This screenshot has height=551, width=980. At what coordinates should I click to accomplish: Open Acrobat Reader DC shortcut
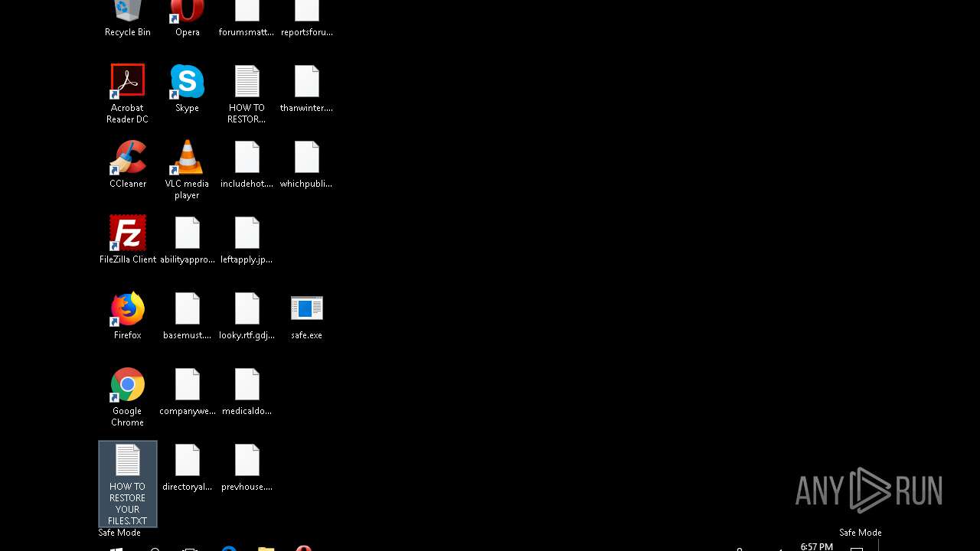(128, 94)
